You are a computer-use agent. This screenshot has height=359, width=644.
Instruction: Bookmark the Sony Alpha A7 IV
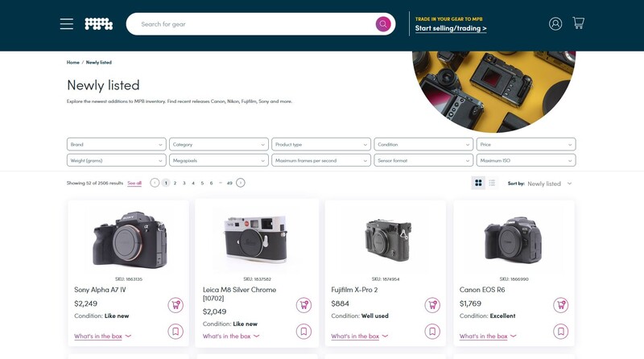(175, 331)
